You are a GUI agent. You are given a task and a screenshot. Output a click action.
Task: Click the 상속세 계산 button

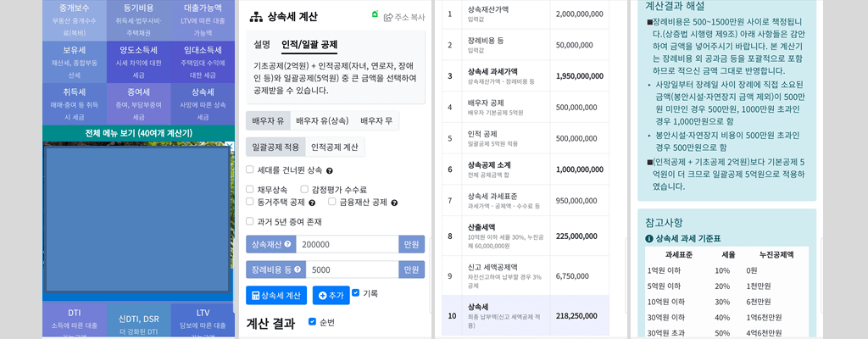point(276,295)
